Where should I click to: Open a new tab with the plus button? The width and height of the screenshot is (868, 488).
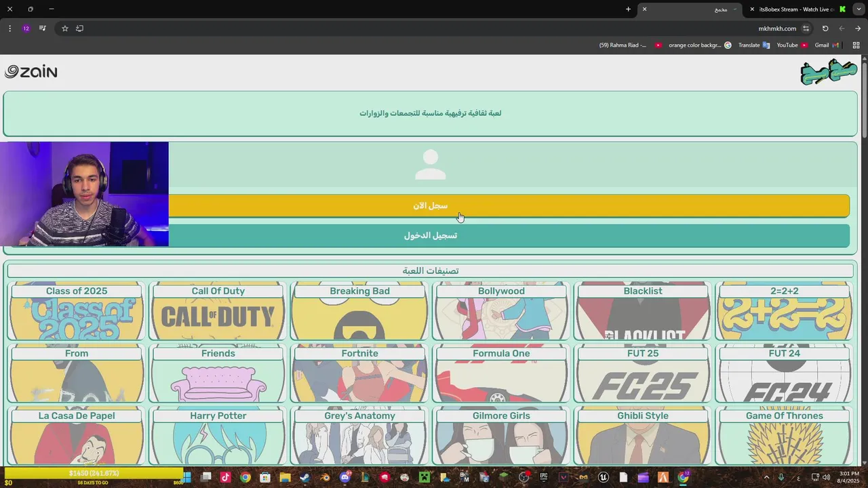coord(628,9)
